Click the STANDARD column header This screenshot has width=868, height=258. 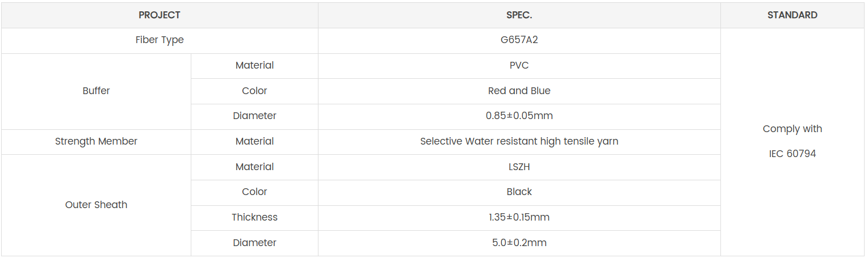click(792, 15)
